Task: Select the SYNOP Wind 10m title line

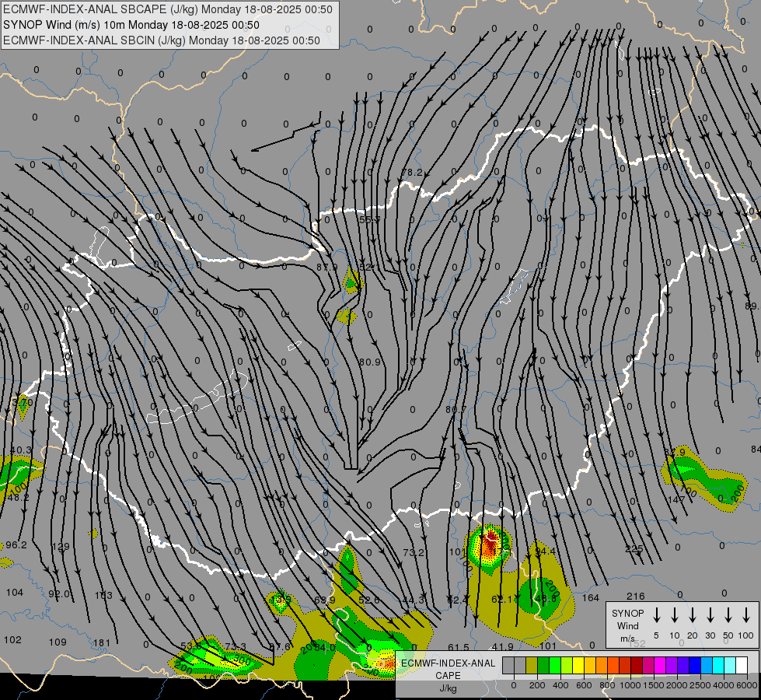Action: click(131, 25)
